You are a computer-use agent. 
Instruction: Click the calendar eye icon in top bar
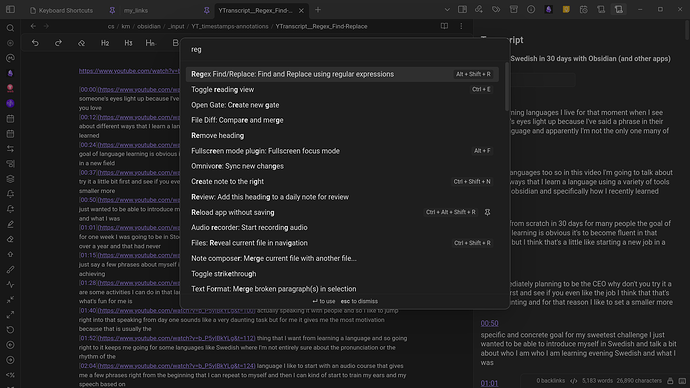584,10
